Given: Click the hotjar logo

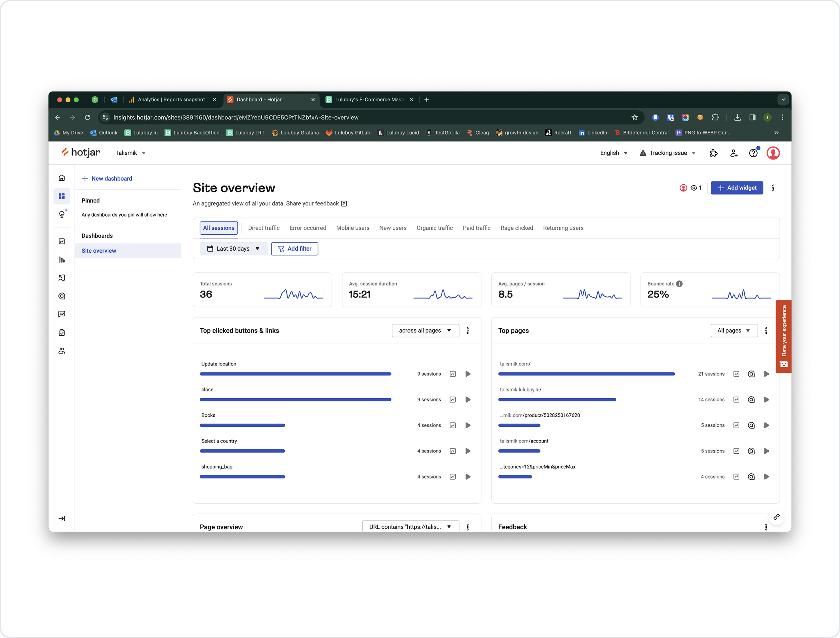Looking at the screenshot, I should click(81, 152).
